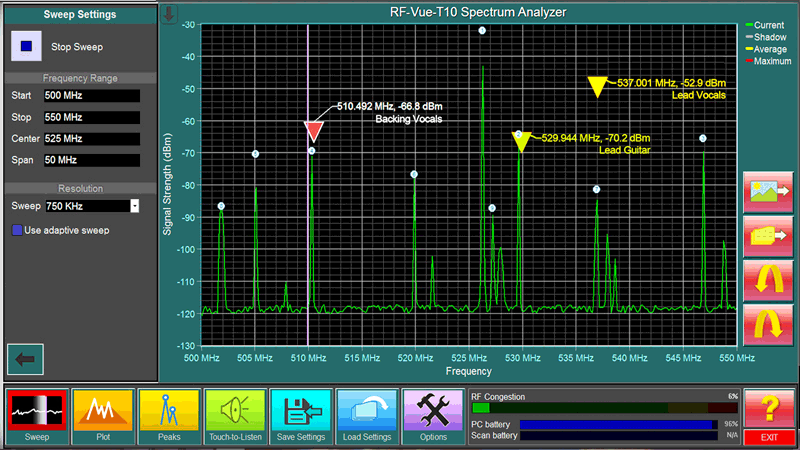
Task: Click the Scan battery level bar
Action: [x=619, y=436]
